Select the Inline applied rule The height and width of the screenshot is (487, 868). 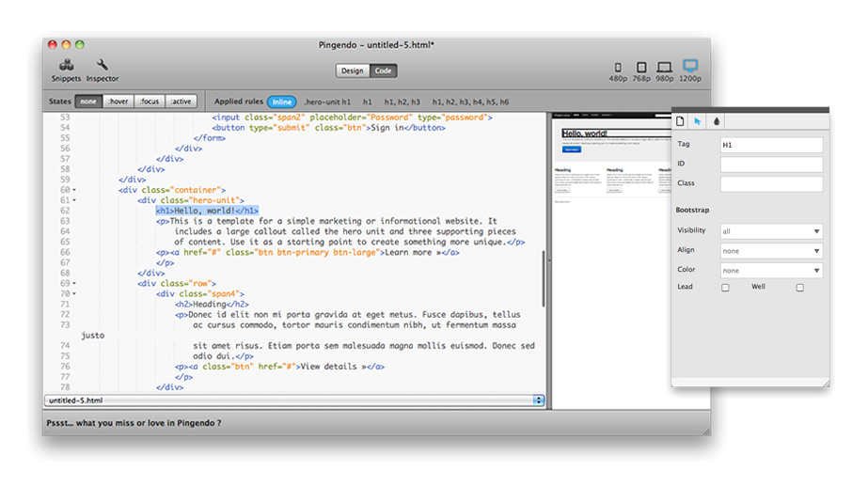click(x=281, y=102)
